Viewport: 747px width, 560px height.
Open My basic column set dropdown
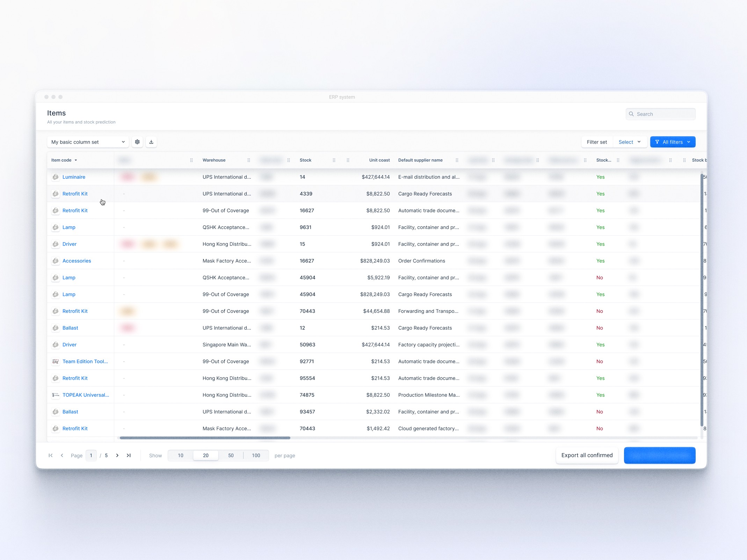[88, 142]
